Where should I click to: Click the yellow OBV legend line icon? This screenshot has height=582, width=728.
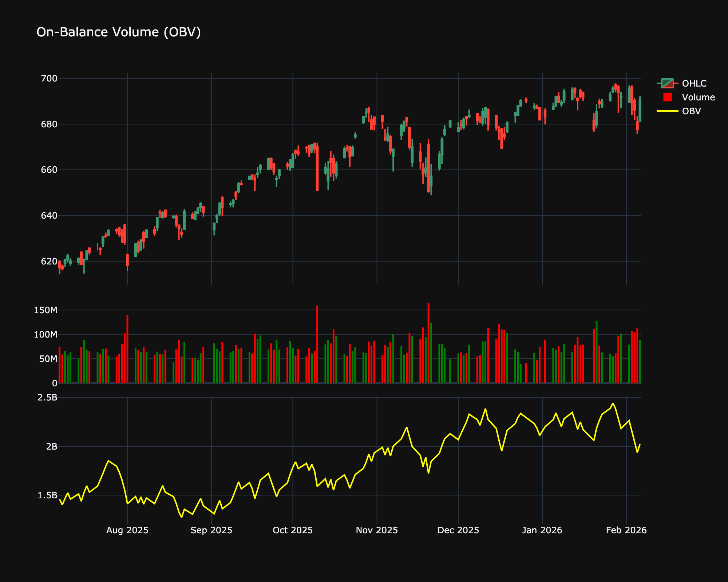pos(668,111)
